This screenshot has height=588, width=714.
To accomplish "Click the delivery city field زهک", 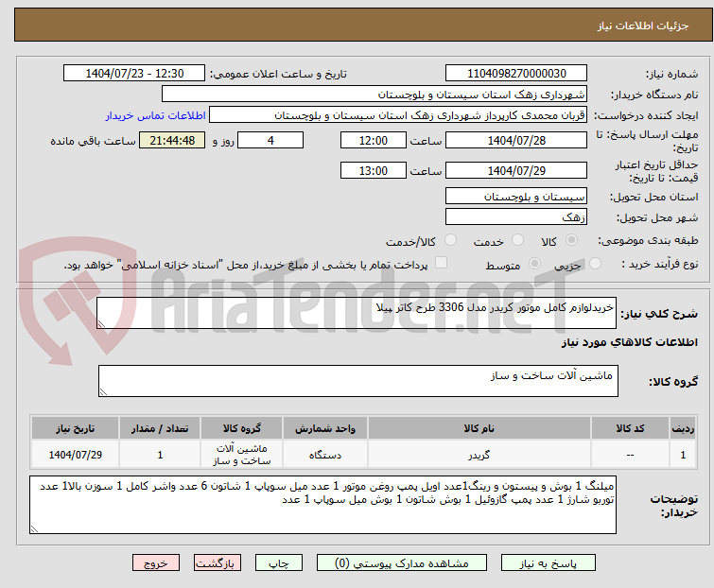I will tap(516, 216).
